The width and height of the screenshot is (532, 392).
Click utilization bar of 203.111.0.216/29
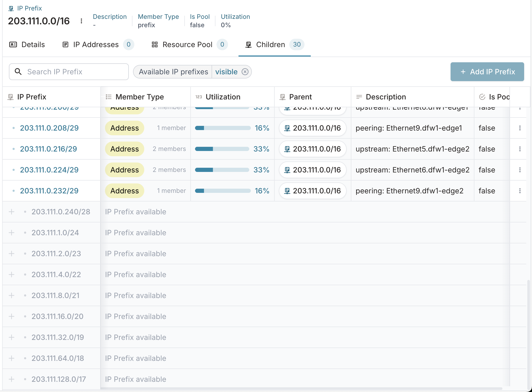coord(222,149)
